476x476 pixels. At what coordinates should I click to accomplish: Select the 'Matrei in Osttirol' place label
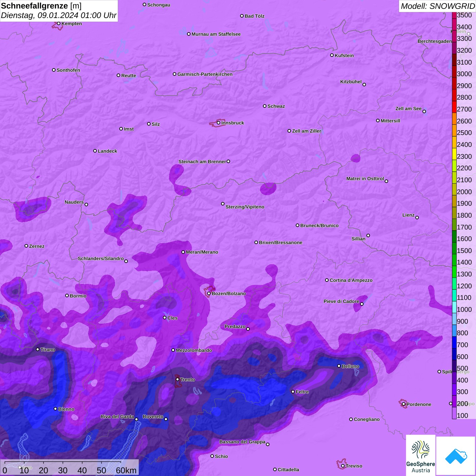tap(365, 178)
